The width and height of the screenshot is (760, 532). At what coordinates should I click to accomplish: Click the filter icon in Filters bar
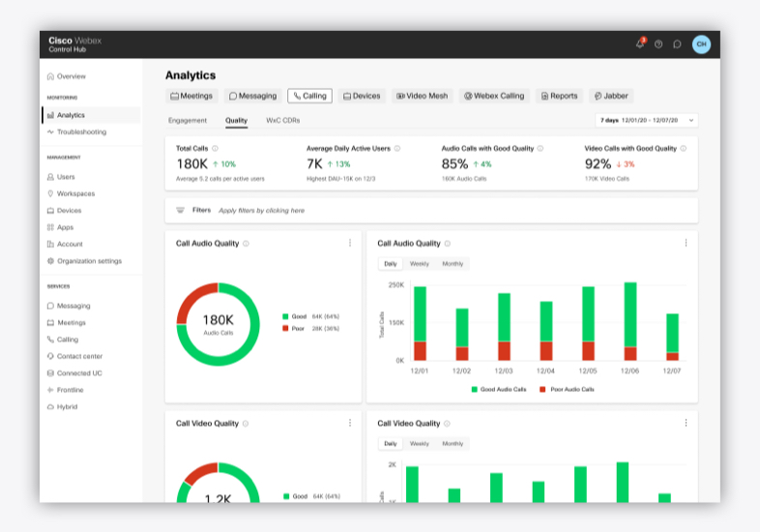point(180,210)
